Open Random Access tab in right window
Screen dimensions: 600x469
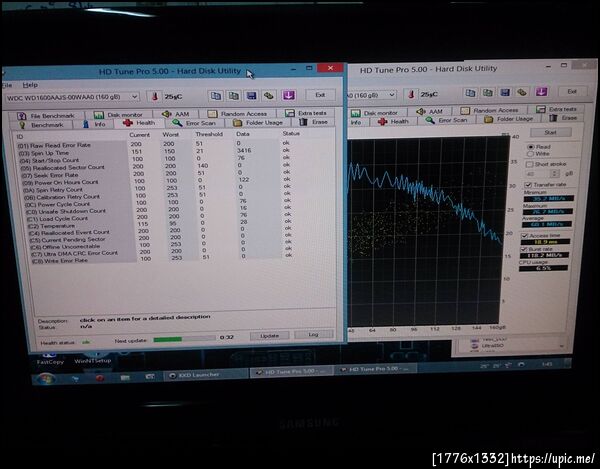[490, 110]
